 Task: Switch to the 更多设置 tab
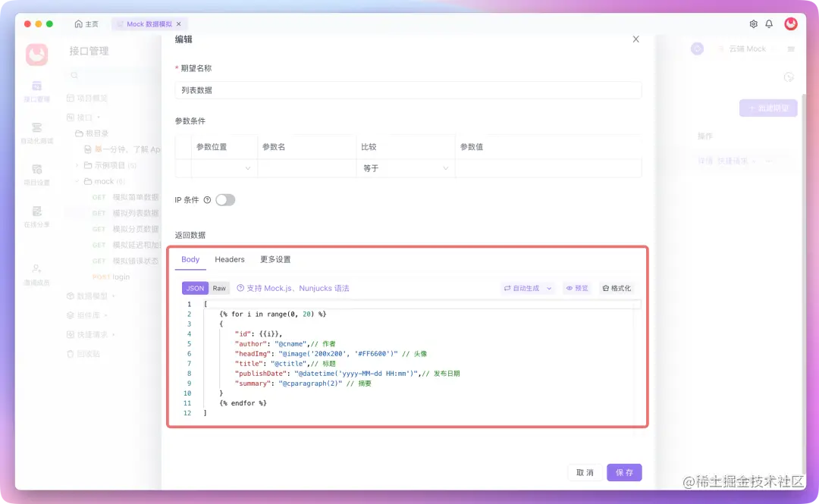tap(275, 259)
